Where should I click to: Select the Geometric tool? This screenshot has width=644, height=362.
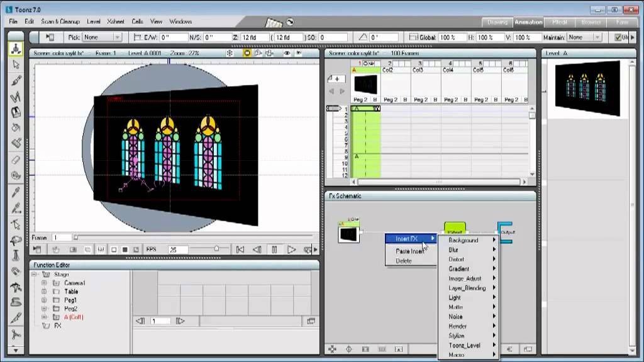pos(16,97)
